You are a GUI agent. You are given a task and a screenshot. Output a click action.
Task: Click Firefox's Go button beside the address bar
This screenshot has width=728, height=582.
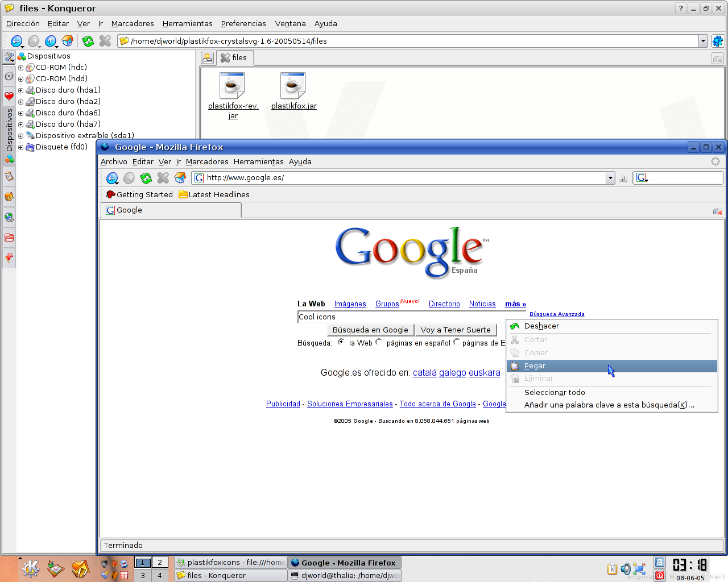point(623,178)
